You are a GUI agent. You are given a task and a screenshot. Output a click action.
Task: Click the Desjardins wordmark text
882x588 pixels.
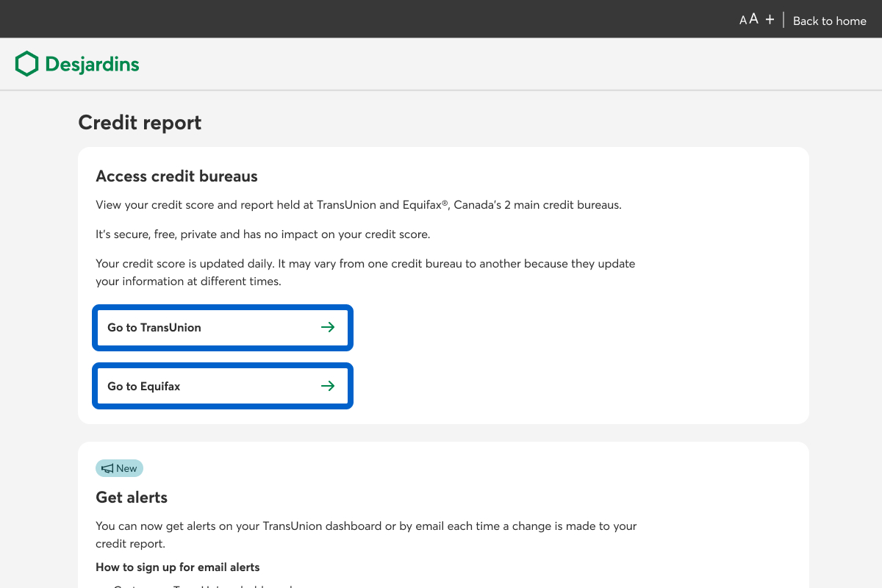click(x=92, y=64)
